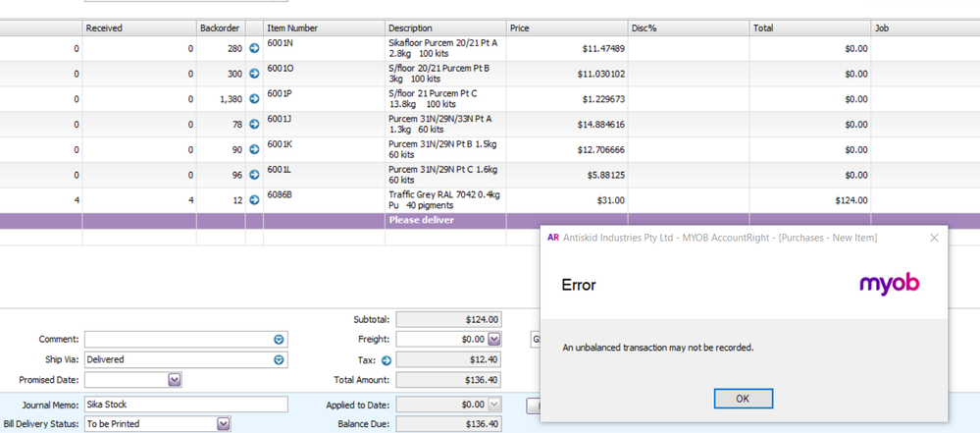Open the Promised Date picker dropdown
Image resolution: width=980 pixels, height=433 pixels.
(175, 380)
